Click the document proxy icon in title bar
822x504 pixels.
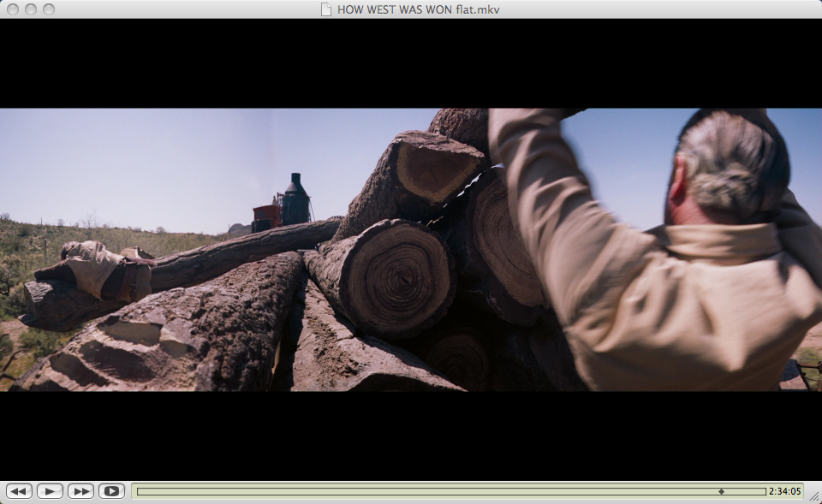(x=325, y=9)
